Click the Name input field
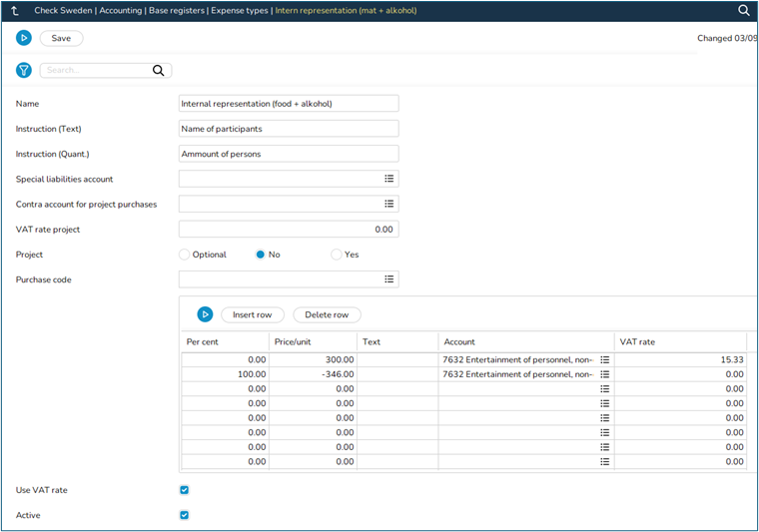 [288, 104]
